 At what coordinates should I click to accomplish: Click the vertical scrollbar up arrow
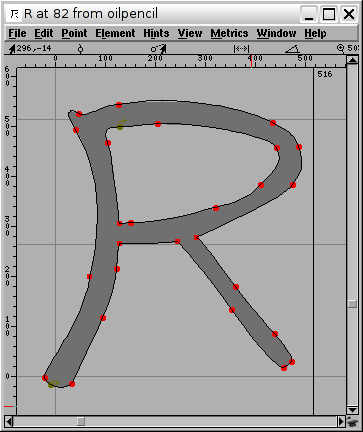point(352,60)
